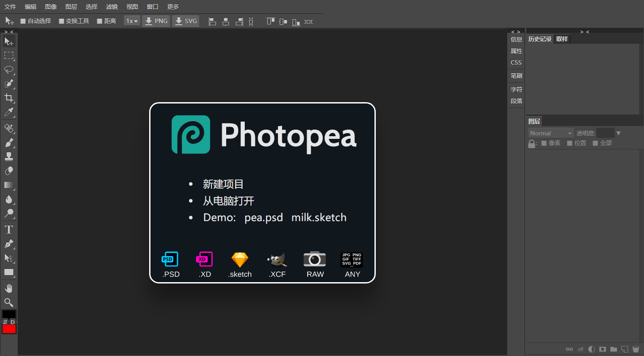Screen dimensions: 644x356
Task: Open the opacity slider arrow
Action: coord(619,133)
